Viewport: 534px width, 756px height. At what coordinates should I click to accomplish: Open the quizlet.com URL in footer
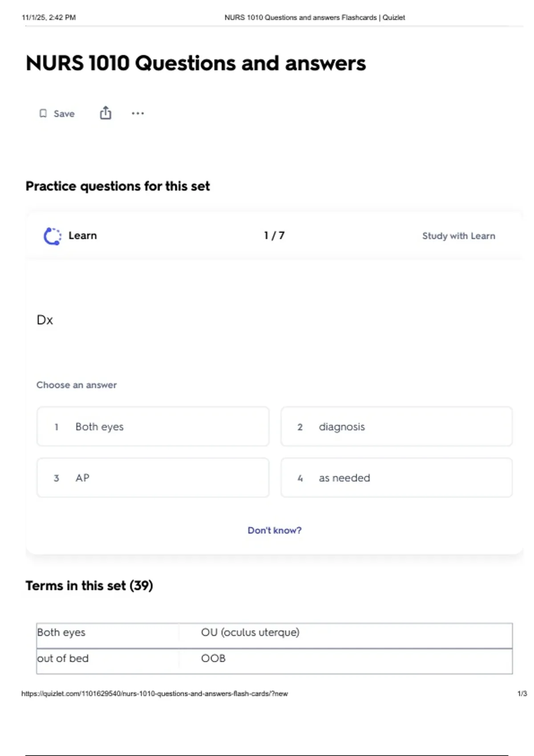click(154, 693)
